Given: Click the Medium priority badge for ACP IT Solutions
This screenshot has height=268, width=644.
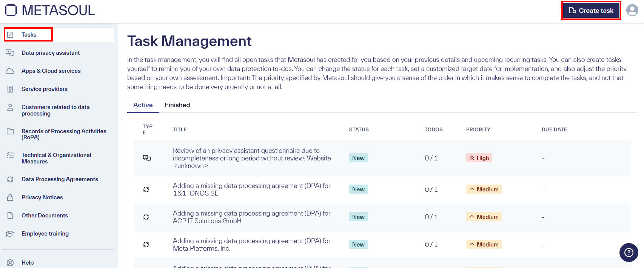Looking at the screenshot, I should click(x=484, y=217).
